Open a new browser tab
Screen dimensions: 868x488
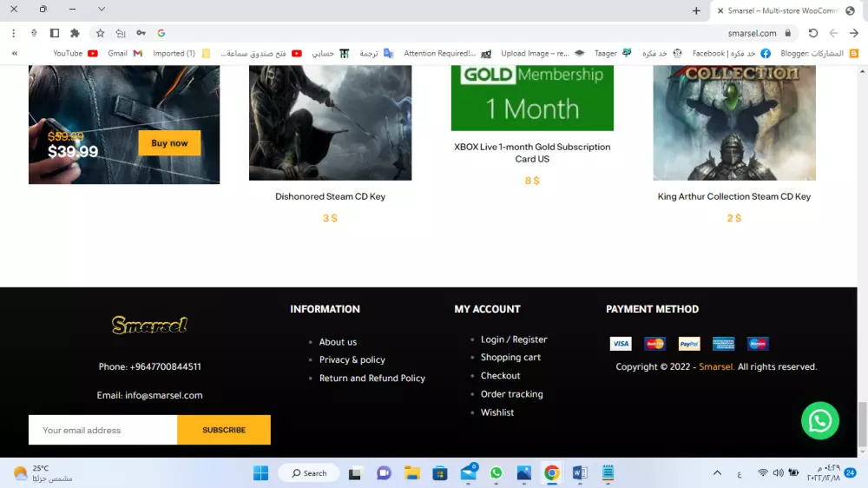[696, 10]
